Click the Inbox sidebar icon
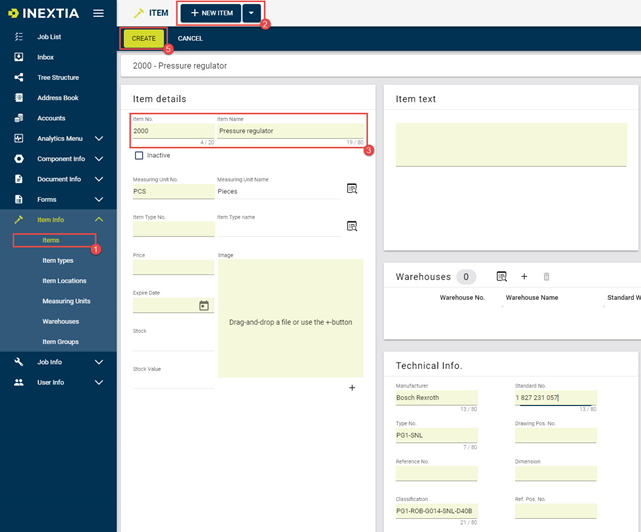Viewport: 641px width, 532px height. tap(19, 57)
